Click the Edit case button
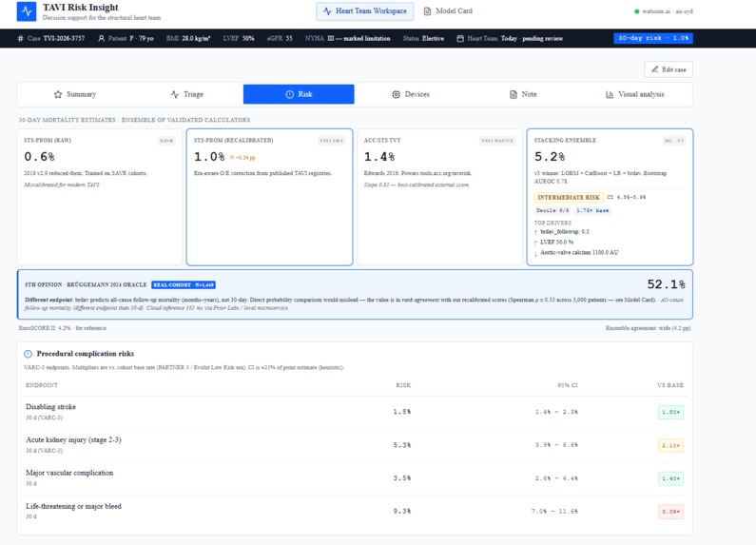The width and height of the screenshot is (756, 545). coord(669,69)
